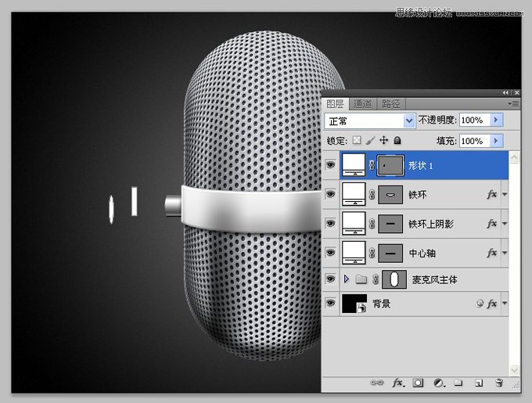Click the fx icon on 铁环 layer
The image size is (532, 403).
point(492,194)
